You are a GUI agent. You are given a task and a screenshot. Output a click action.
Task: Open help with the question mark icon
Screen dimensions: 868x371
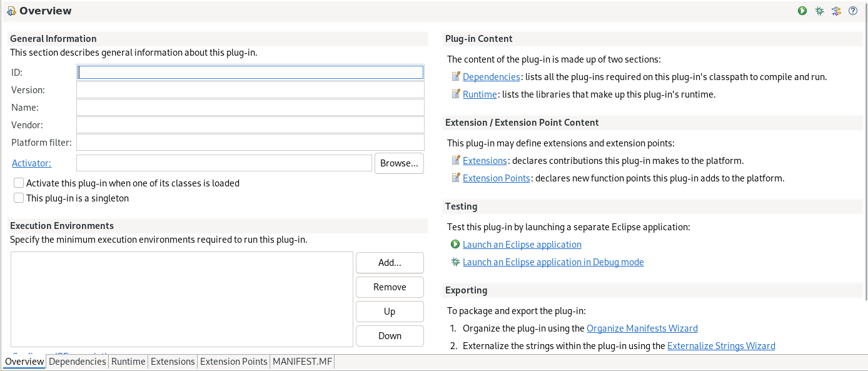pyautogui.click(x=853, y=11)
